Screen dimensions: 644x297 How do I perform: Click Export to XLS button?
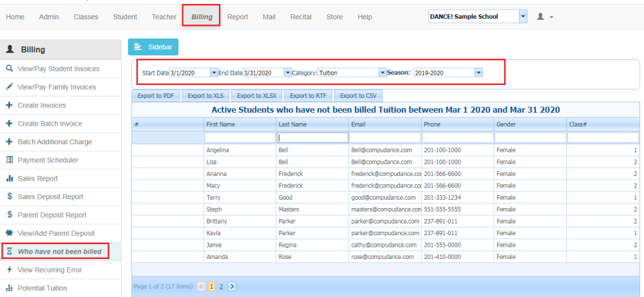tap(206, 96)
